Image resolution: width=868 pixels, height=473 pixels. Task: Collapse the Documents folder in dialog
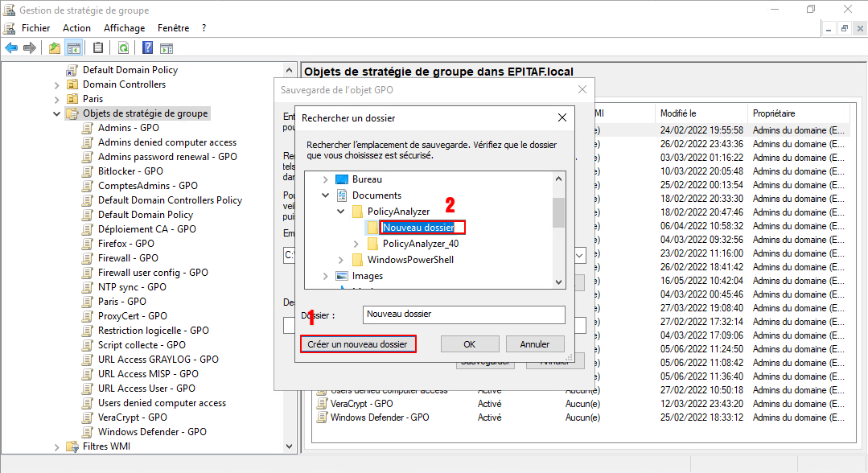[x=326, y=195]
